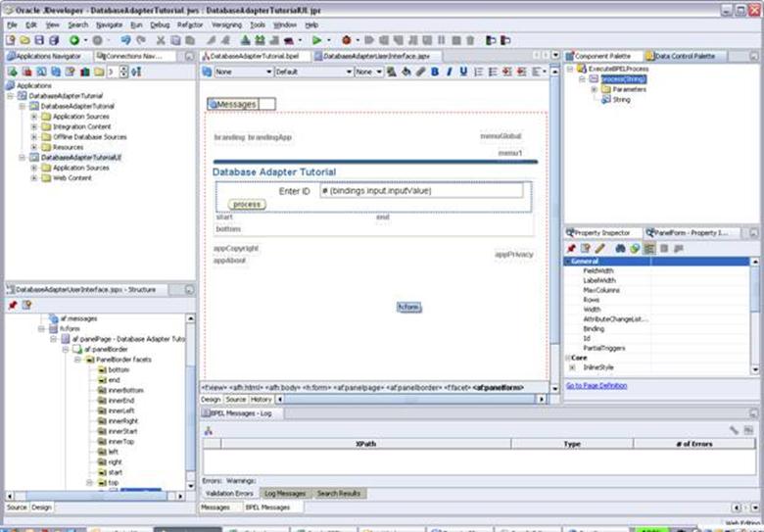Expand the InlineStyle property
This screenshot has height=532, width=764.
point(572,367)
